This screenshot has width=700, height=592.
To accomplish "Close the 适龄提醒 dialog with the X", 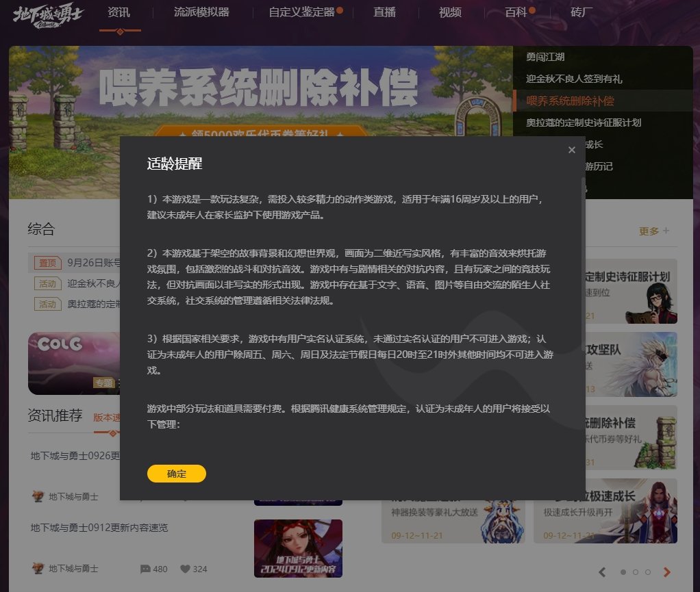I will (x=571, y=150).
